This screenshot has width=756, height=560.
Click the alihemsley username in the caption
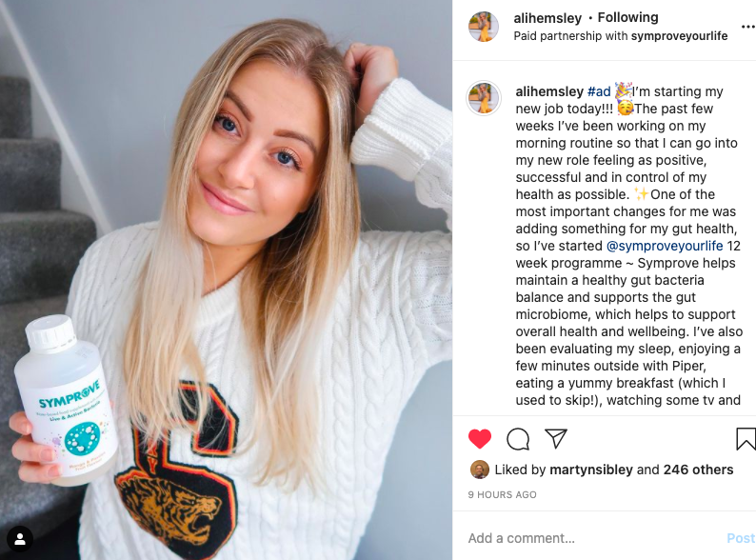point(549,91)
